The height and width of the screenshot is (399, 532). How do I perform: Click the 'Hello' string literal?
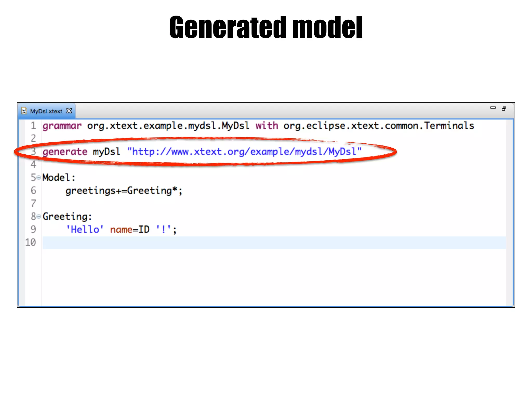85,230
